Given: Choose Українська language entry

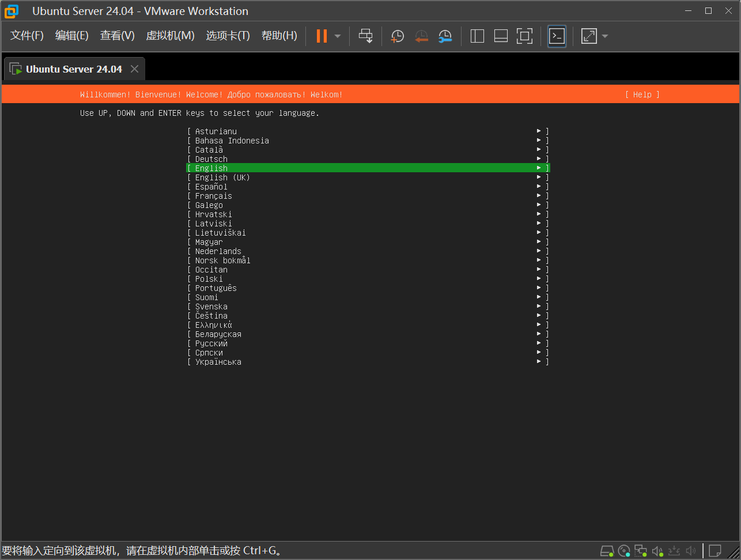Looking at the screenshot, I should point(368,362).
